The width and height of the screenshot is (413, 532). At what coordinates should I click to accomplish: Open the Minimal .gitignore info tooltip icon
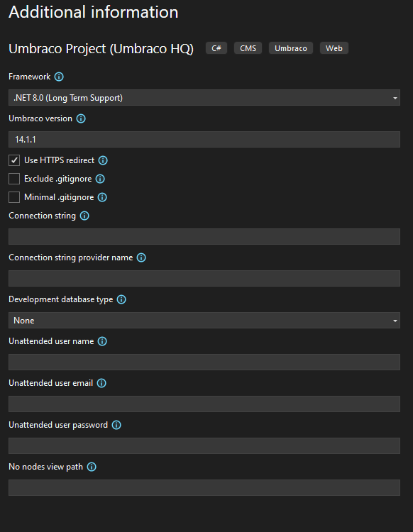click(102, 197)
